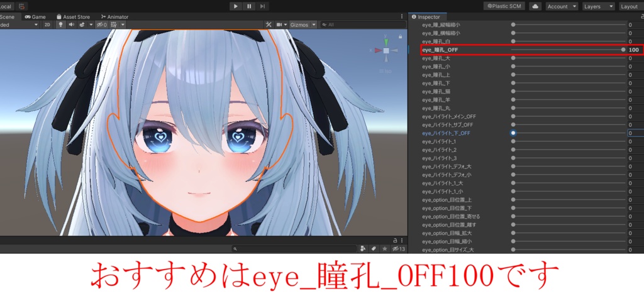Open the Account dropdown
The width and height of the screenshot is (644, 296).
tap(562, 6)
